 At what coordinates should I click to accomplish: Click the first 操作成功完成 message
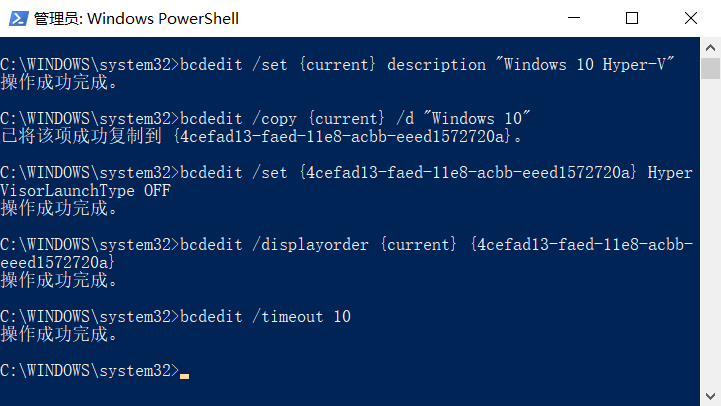[x=59, y=83]
